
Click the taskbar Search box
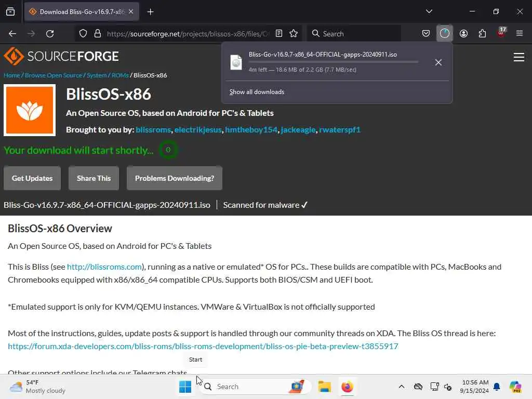256,387
